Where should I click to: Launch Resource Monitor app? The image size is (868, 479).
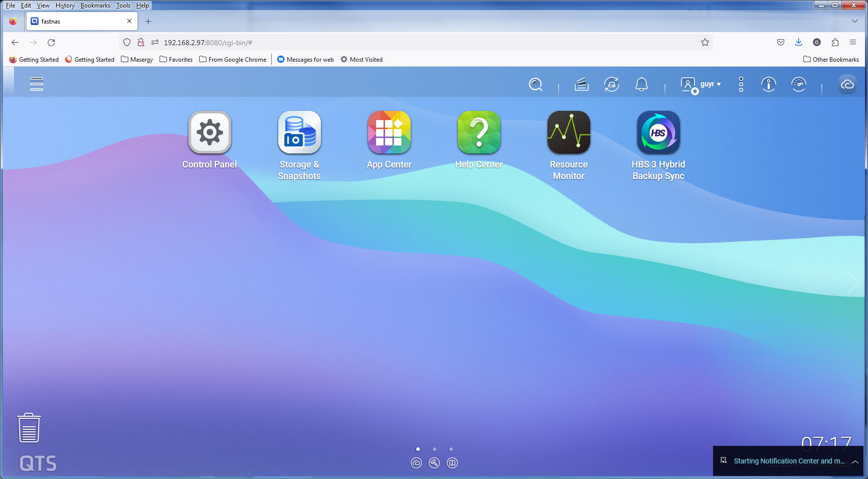coord(569,145)
